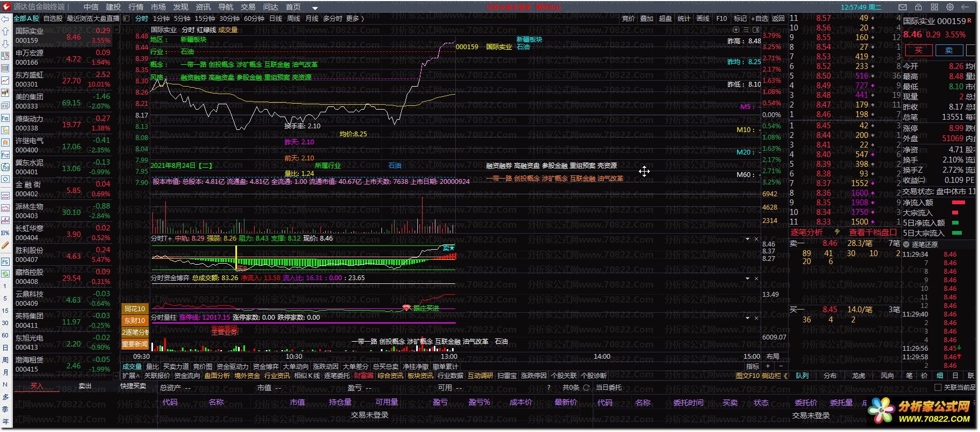This screenshot has width=980, height=432.
Task: Open the 资讯 menu
Action: 203,7
